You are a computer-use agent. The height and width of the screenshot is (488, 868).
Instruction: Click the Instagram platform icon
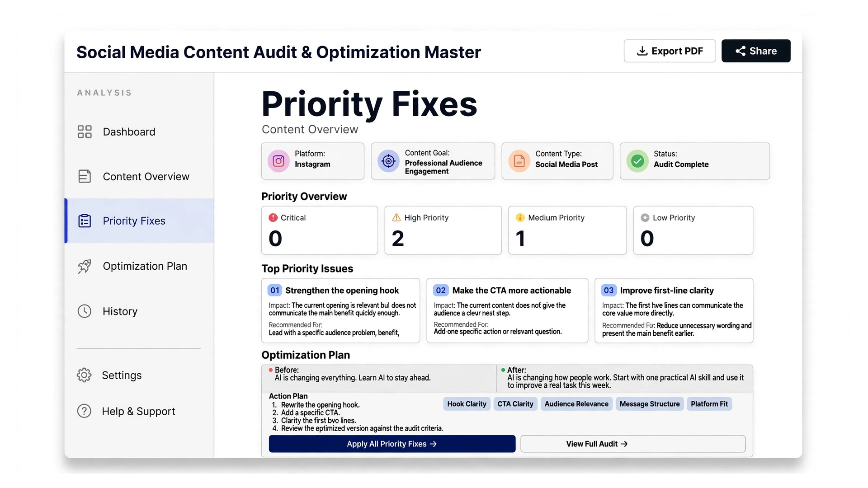pos(278,161)
